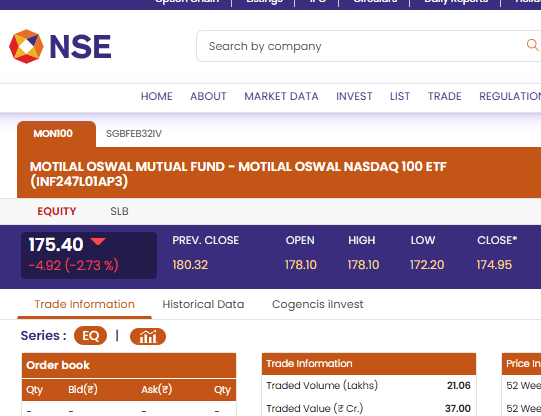Click the Series label
The height and width of the screenshot is (416, 541).
tap(43, 336)
